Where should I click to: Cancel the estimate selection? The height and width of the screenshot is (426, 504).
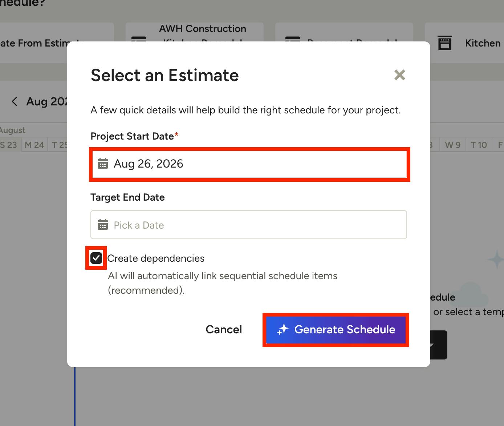(x=224, y=329)
